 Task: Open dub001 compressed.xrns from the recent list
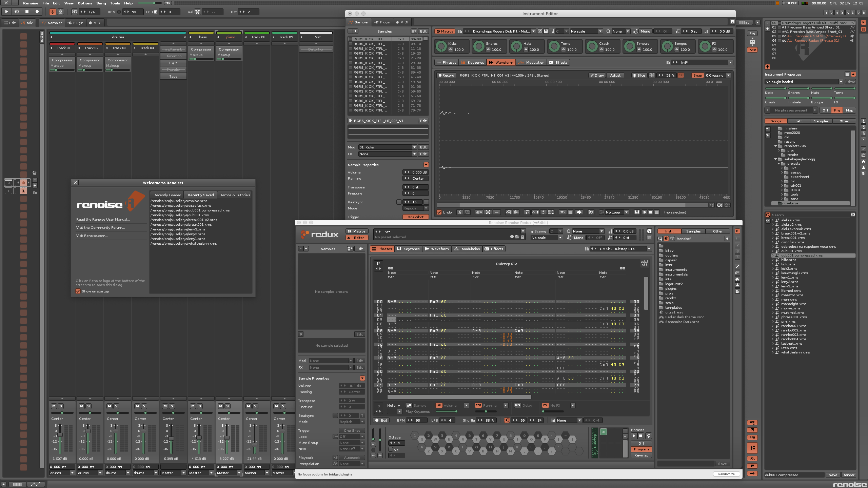190,210
